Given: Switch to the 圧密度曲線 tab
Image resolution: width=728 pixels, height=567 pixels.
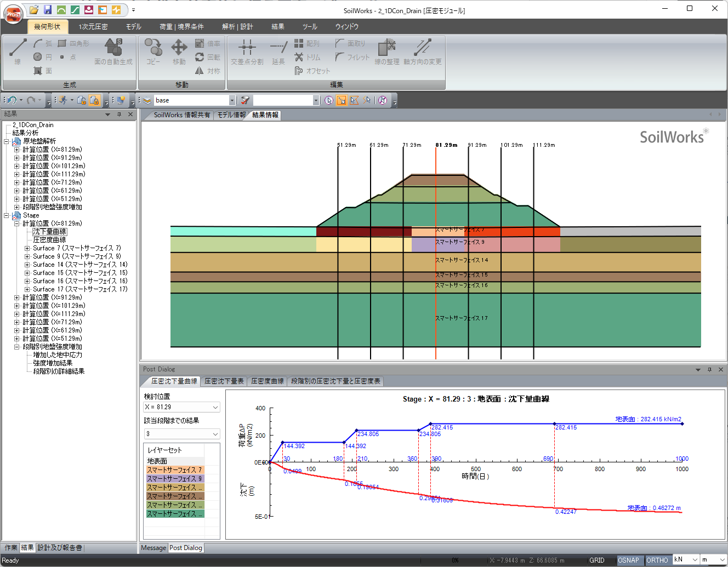Looking at the screenshot, I should point(268,381).
